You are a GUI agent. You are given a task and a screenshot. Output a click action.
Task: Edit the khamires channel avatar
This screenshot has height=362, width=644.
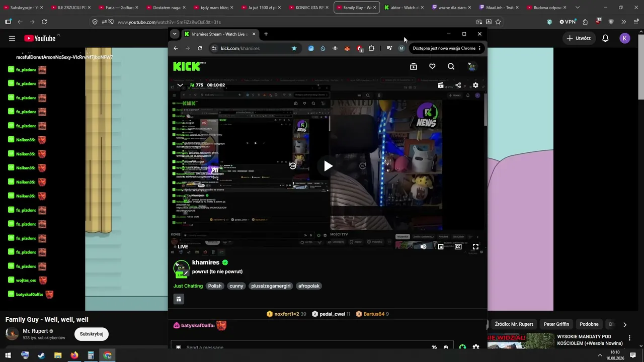186,273
